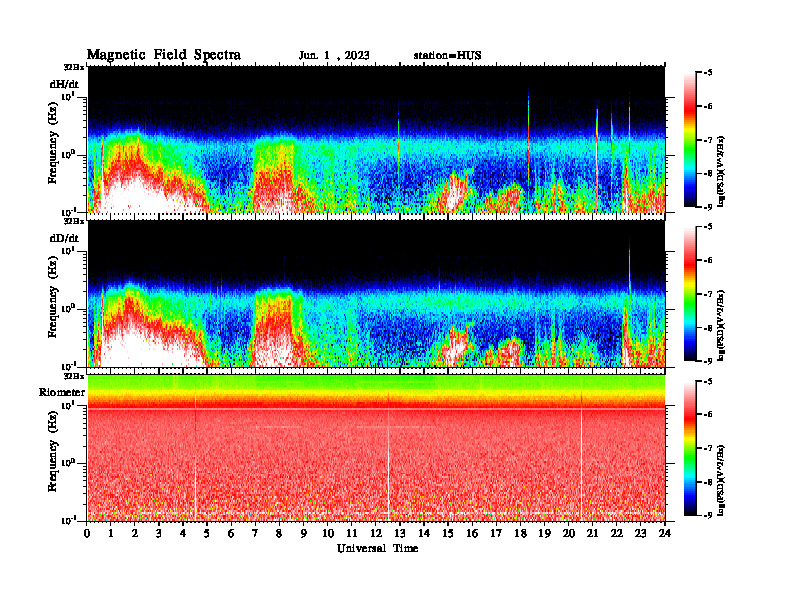Viewport: 792px width, 612px height.
Task: Click the "Universal Time" axis label
Action: coord(377,548)
